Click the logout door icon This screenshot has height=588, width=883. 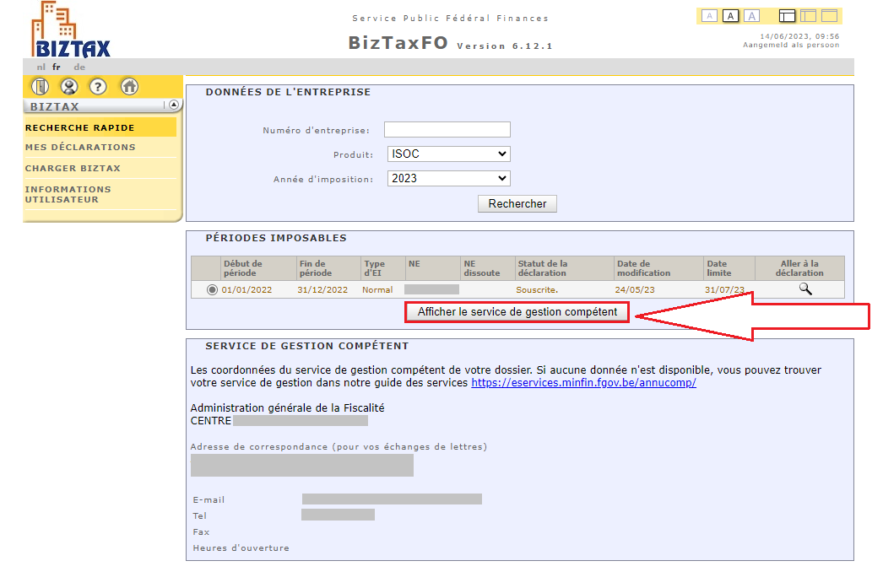click(x=40, y=87)
